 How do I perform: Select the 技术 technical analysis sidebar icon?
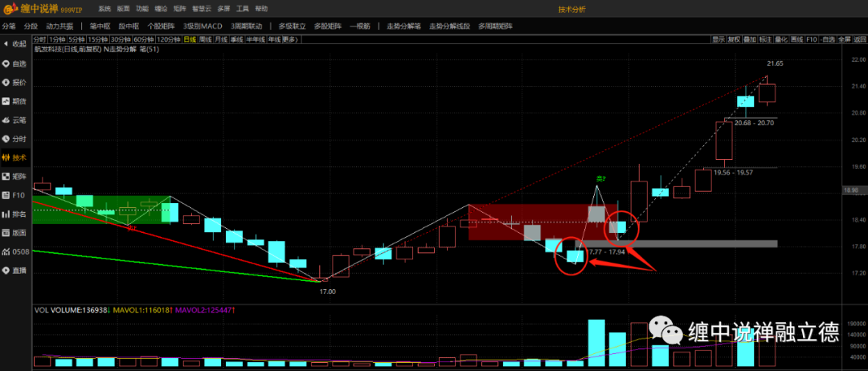point(15,157)
